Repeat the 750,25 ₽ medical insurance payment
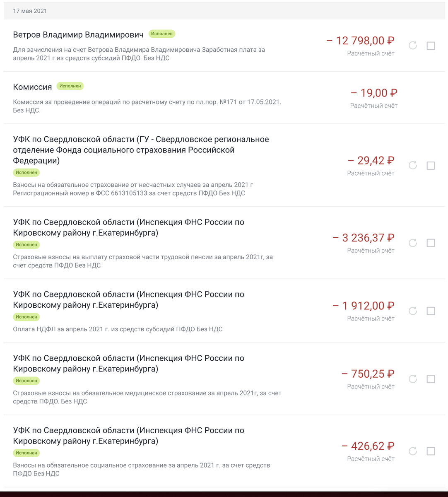 click(413, 379)
